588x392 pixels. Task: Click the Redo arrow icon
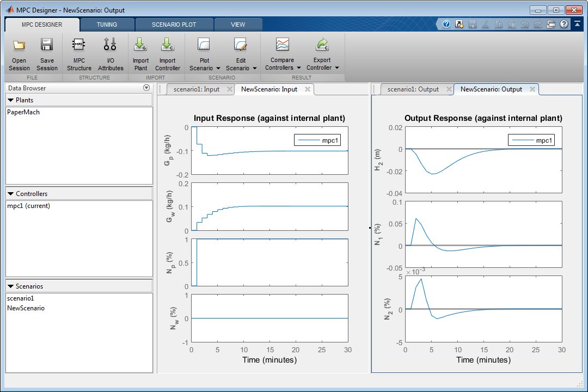tap(538, 24)
